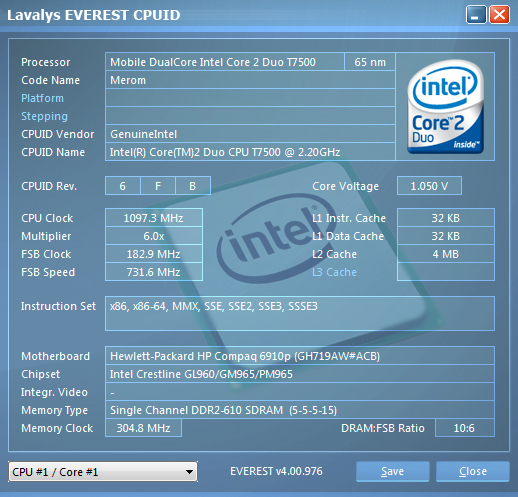
Task: Click the L3 Cache label
Action: point(334,272)
